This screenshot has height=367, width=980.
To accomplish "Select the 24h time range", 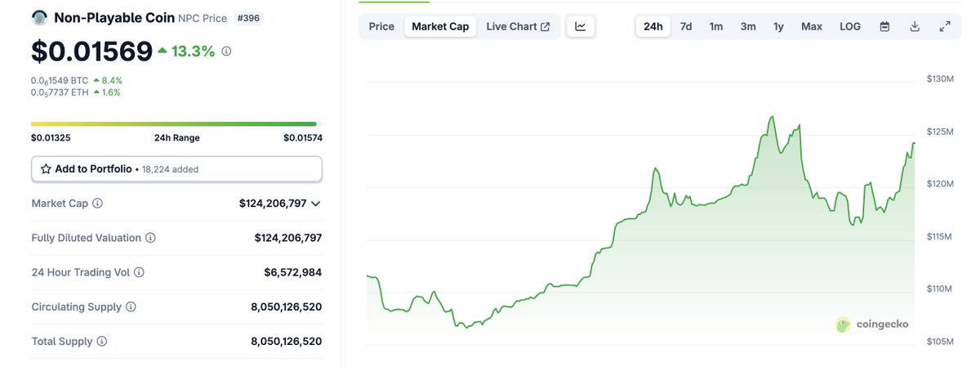I will tap(653, 26).
